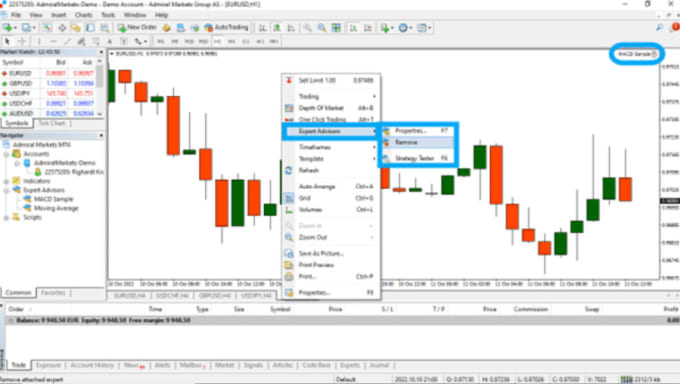Choose Strategy Tester in the submenu

418,158
